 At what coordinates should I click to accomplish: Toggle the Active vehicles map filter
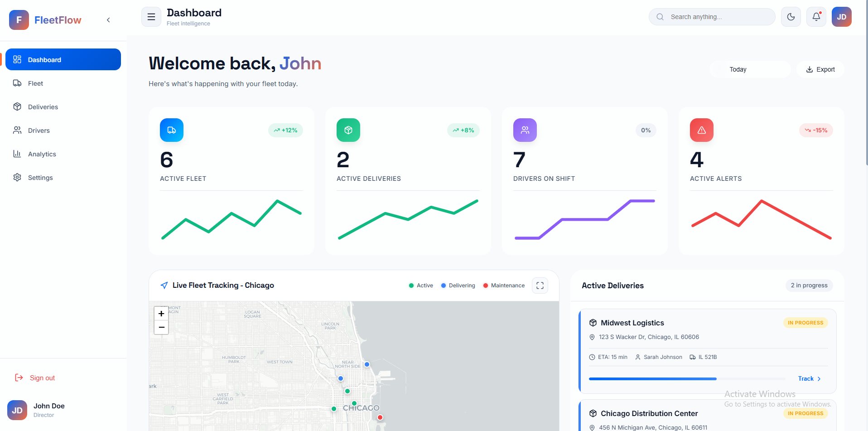[420, 285]
